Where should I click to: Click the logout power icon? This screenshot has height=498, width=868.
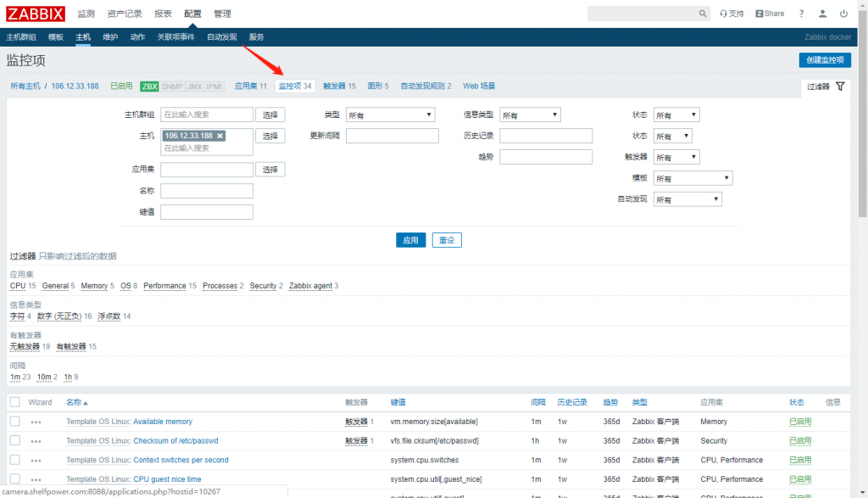click(843, 14)
